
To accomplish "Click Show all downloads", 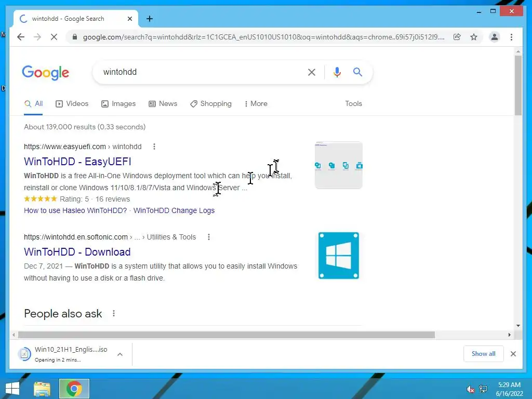I will [x=483, y=354].
